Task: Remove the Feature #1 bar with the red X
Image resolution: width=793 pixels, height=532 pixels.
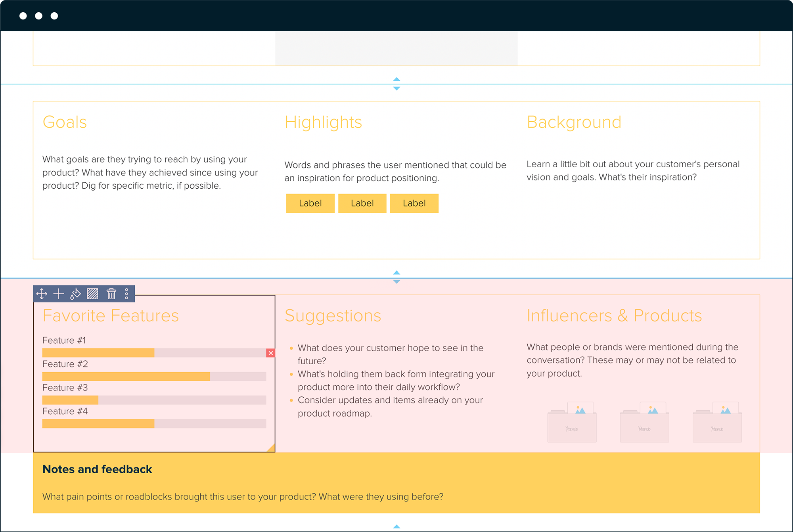Action: 271,352
